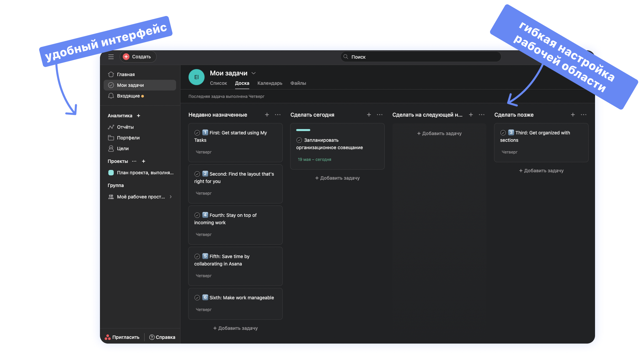Click Добавить задачу in Сделать на следующей неделе
This screenshot has width=644, height=362.
tap(439, 133)
